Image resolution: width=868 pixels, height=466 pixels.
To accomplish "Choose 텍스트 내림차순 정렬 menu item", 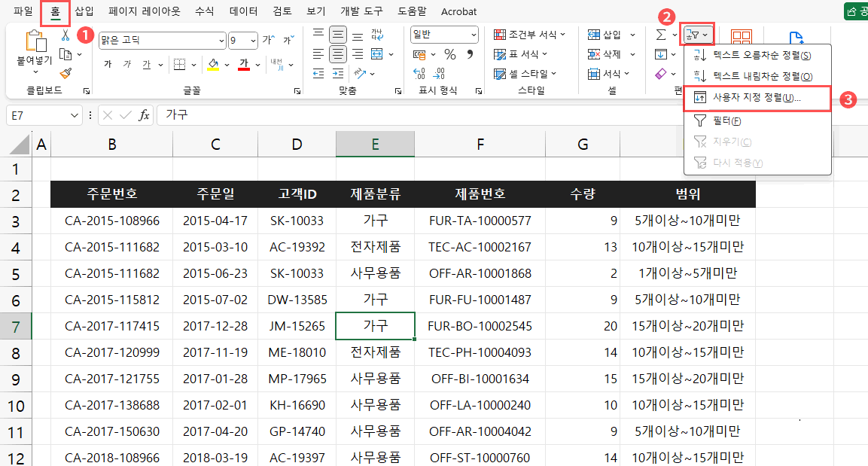I will [757, 76].
